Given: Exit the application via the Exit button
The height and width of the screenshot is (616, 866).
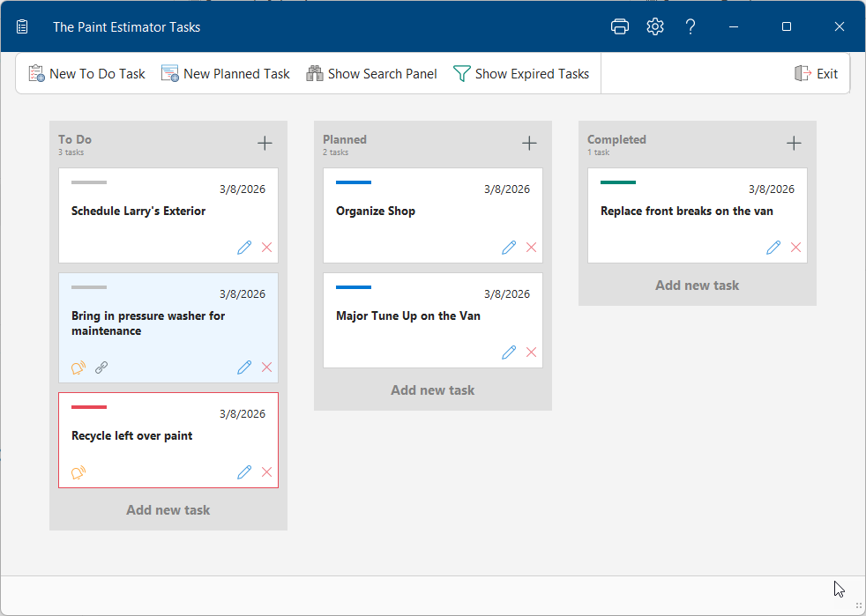Looking at the screenshot, I should coord(817,73).
